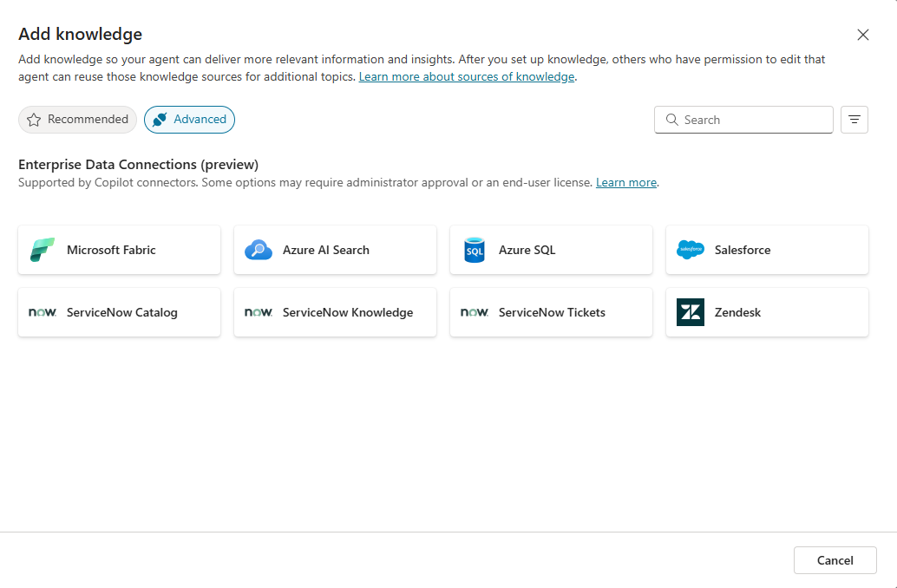
Task: Click the magnifying glass search icon
Action: coord(672,120)
